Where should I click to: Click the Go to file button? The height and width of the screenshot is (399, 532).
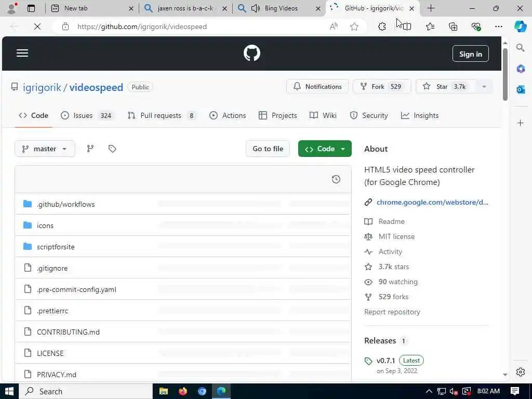coord(268,149)
